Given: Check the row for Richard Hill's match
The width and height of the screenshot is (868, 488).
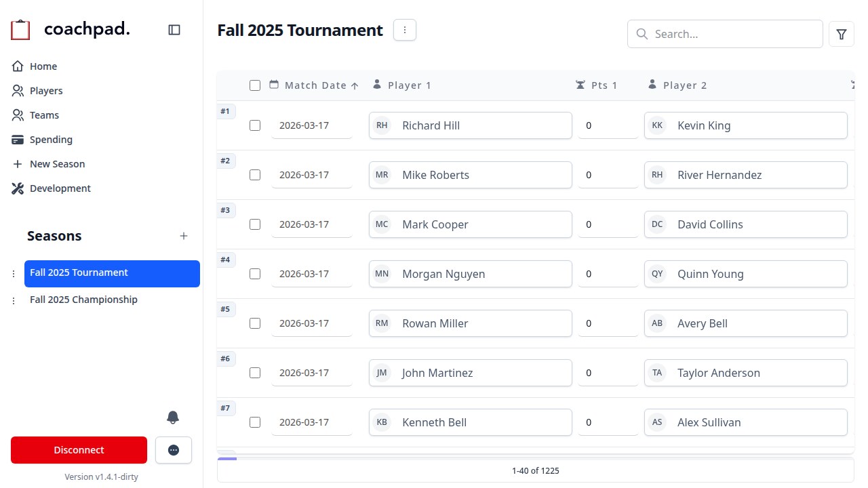Looking at the screenshot, I should (255, 125).
